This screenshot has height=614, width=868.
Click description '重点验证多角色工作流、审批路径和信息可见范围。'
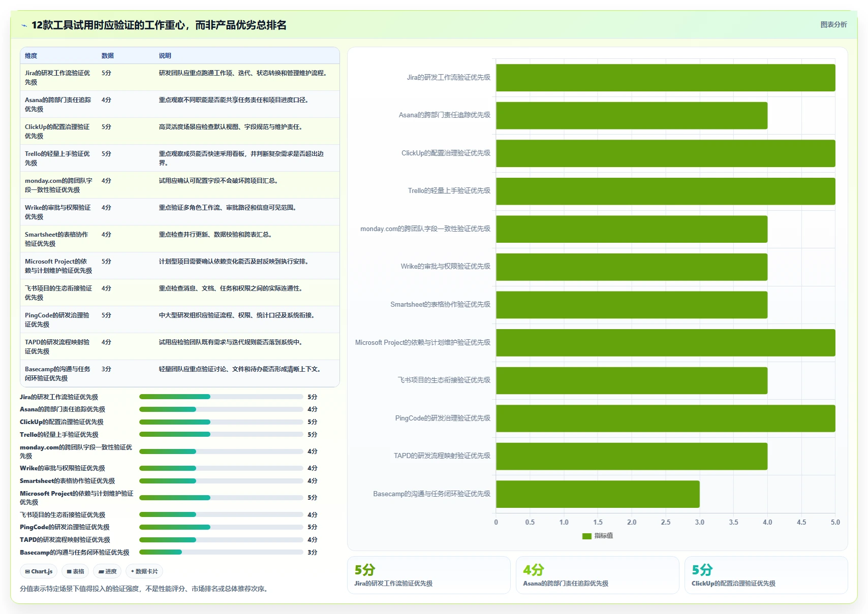pyautogui.click(x=229, y=208)
